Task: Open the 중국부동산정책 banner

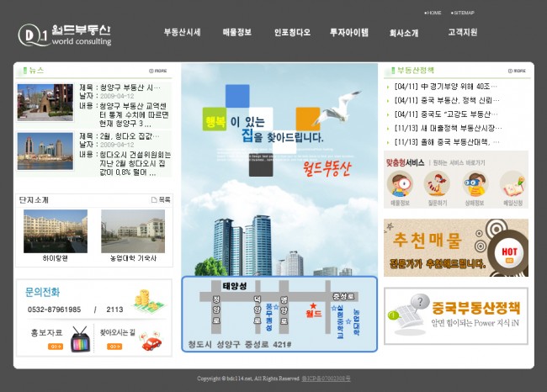Action: (456, 316)
